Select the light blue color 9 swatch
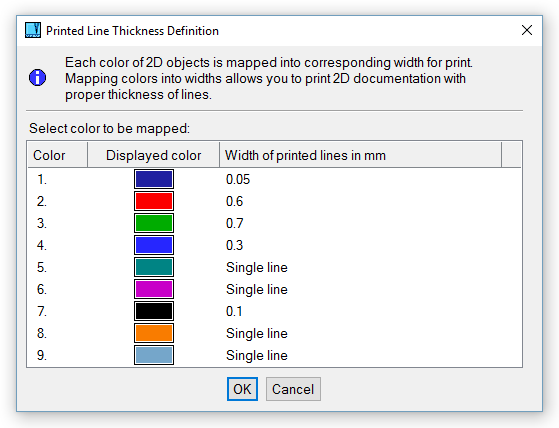 [154, 355]
